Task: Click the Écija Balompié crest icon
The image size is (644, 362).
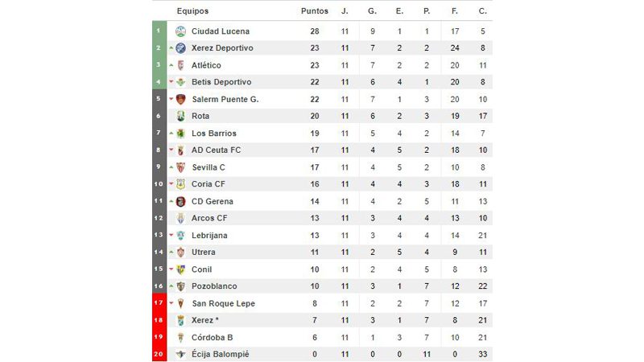Action: pos(180,354)
